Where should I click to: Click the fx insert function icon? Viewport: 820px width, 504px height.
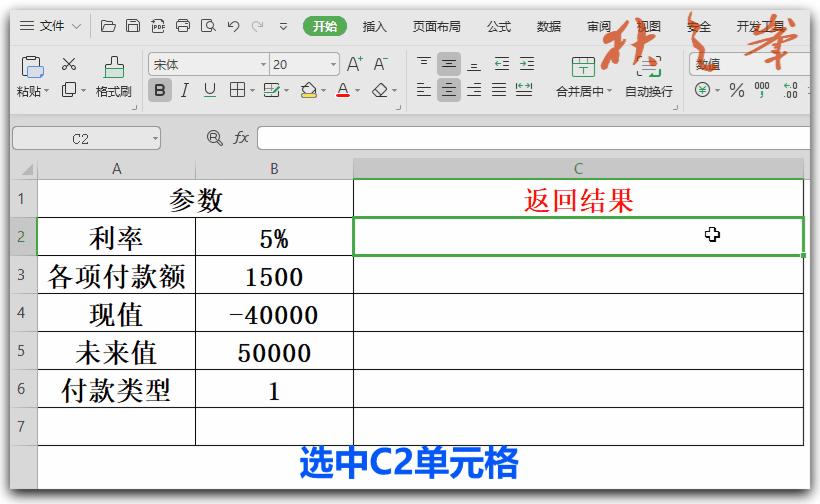point(241,138)
